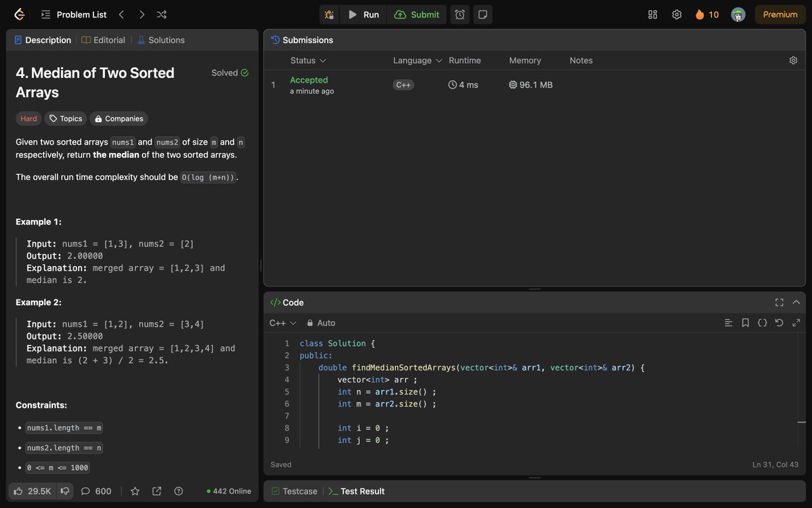Click the C++ language badge in submissions
This screenshot has height=508, width=812.
pyautogui.click(x=403, y=85)
